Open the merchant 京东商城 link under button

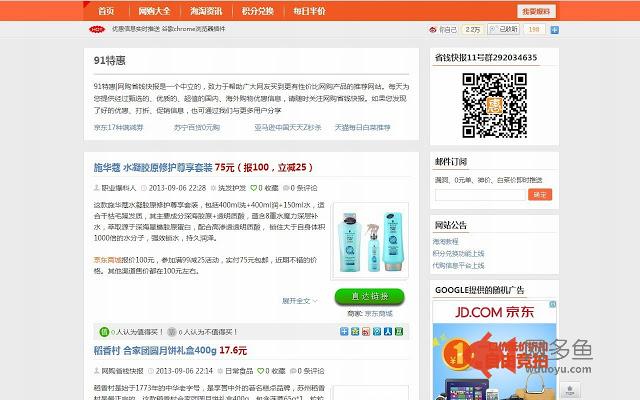(378, 313)
